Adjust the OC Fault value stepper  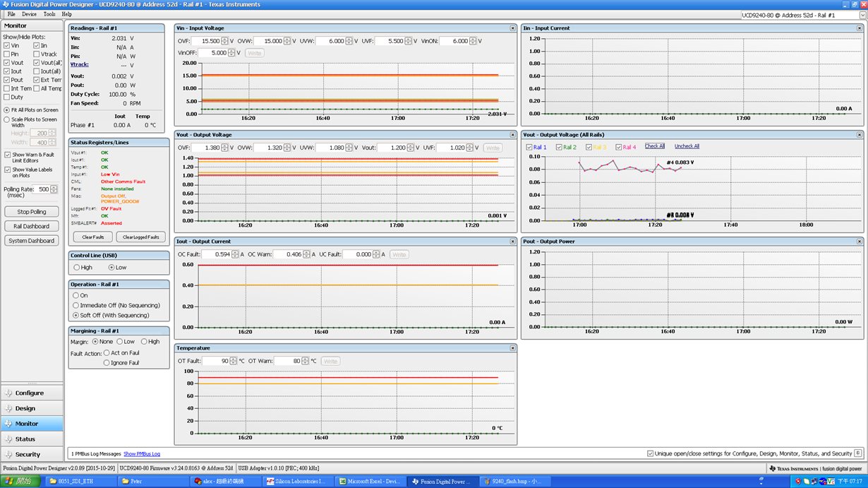(235, 254)
